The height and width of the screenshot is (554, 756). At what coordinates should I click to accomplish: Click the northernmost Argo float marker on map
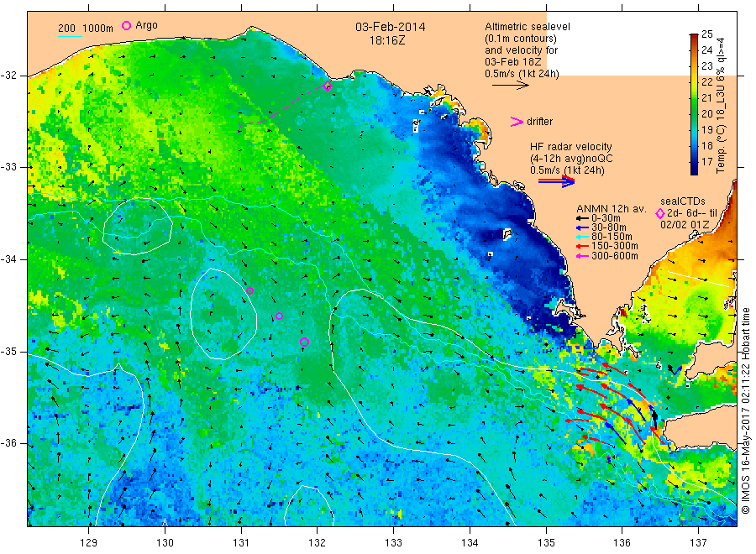pos(249,290)
